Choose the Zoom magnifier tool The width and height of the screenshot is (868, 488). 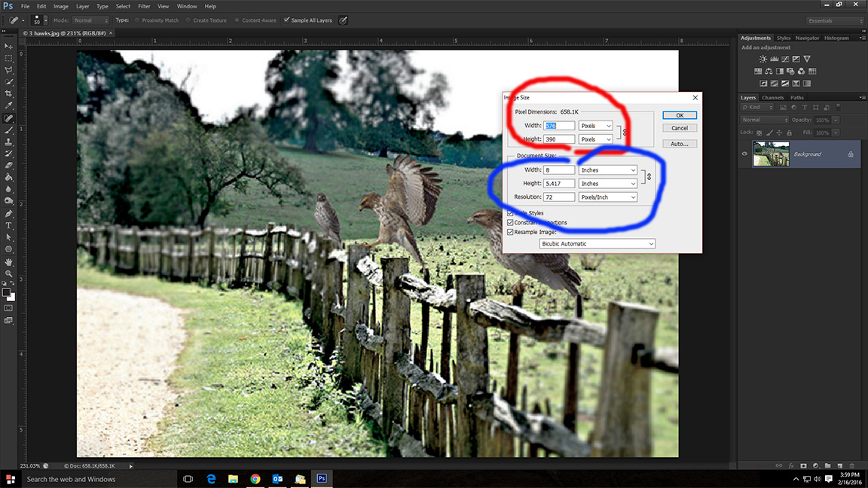coord(9,273)
